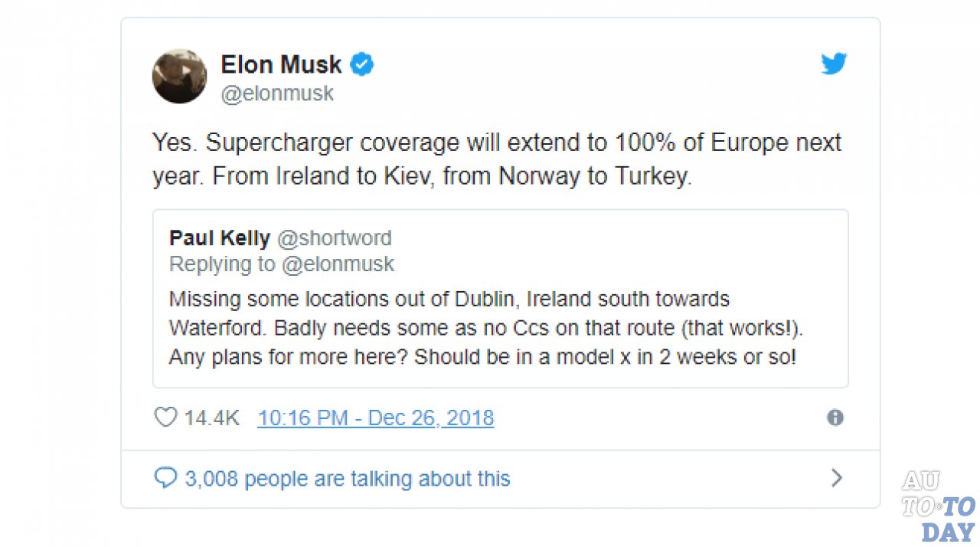Click the Elon Musk display name
The height and width of the screenshot is (547, 980).
[281, 65]
